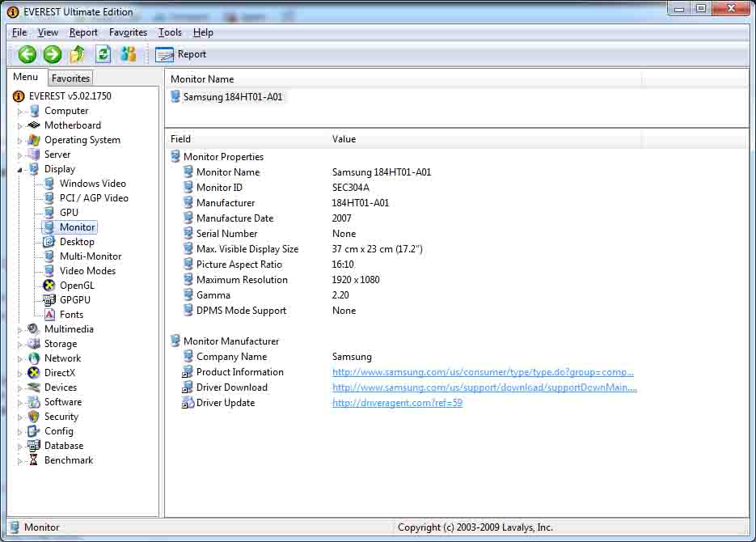This screenshot has height=542, width=756.
Task: Select the Devices icon
Action: point(34,387)
